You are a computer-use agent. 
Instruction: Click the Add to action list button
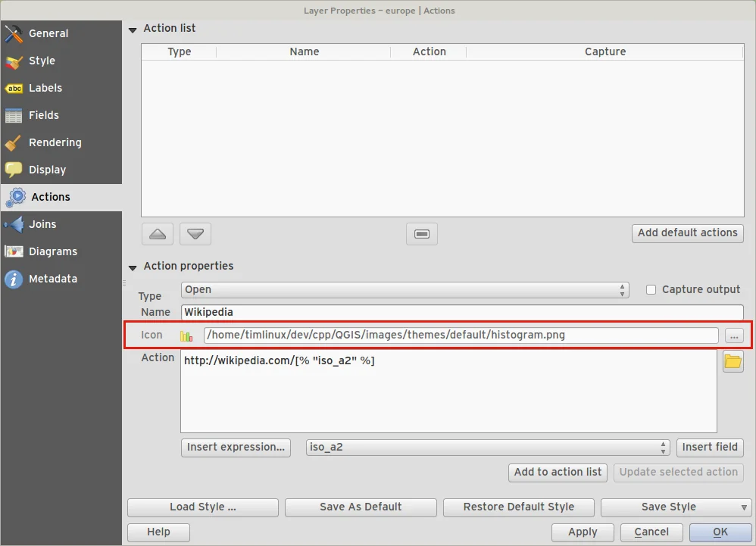coord(558,472)
